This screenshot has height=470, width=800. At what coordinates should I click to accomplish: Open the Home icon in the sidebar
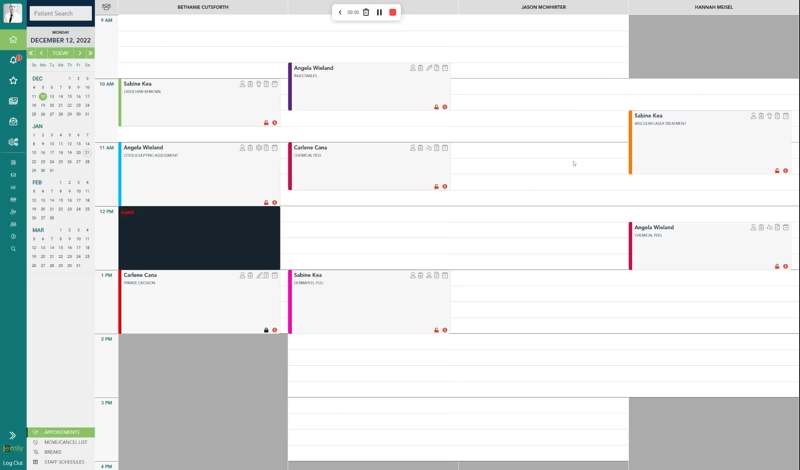(13, 40)
